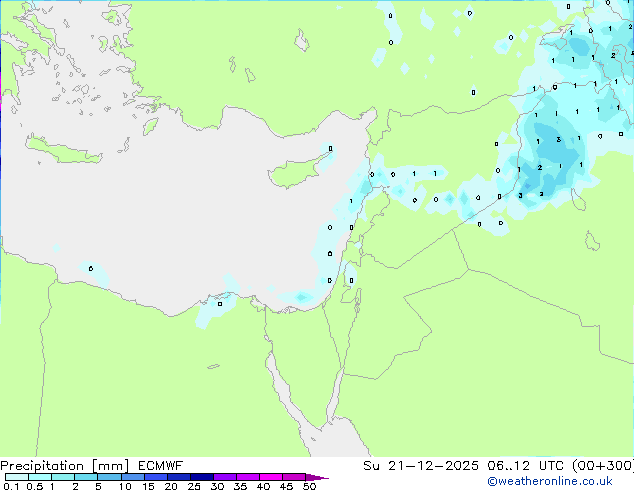Click the 20–25 mm legend color swatch
634x490 pixels.
pos(178,477)
